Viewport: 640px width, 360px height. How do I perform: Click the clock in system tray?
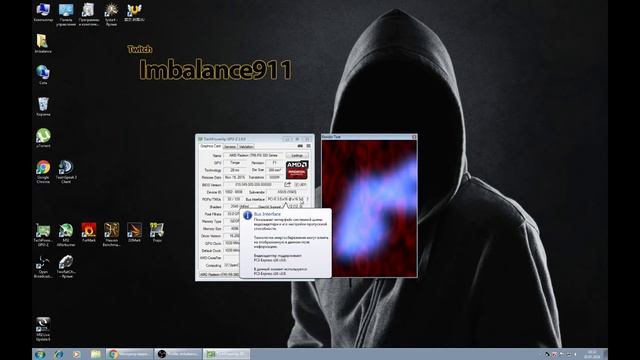pos(592,354)
